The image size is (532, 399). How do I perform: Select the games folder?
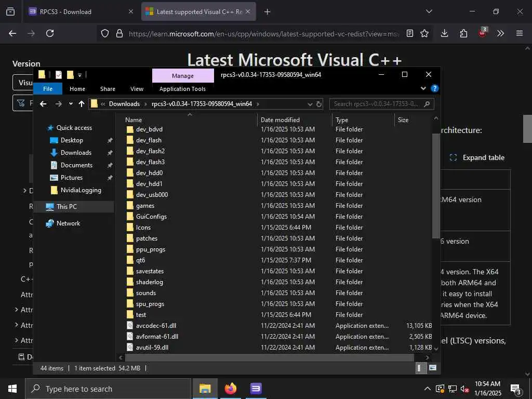point(145,206)
